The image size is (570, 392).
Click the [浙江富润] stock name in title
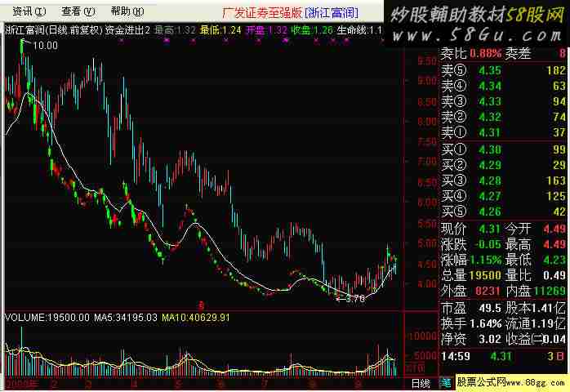coord(332,13)
